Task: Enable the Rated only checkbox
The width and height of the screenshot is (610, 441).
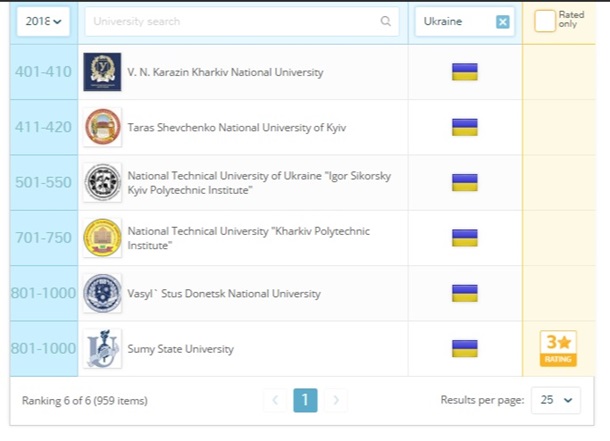Action: (x=544, y=21)
